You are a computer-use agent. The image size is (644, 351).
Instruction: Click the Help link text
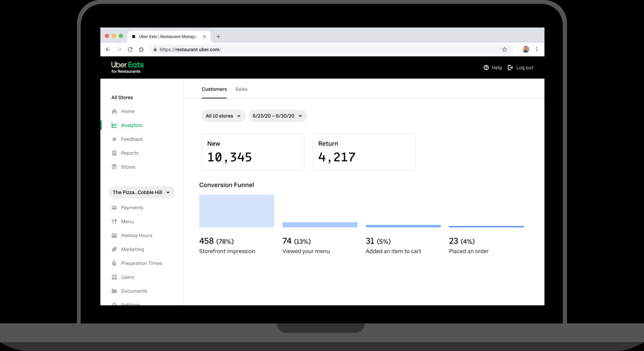tap(497, 67)
